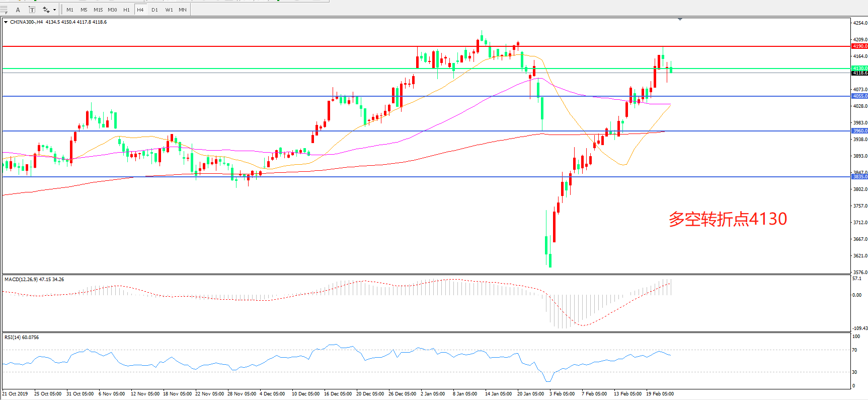The image size is (868, 400).
Task: Select the Text (A) drawing tool
Action: pyautogui.click(x=18, y=10)
